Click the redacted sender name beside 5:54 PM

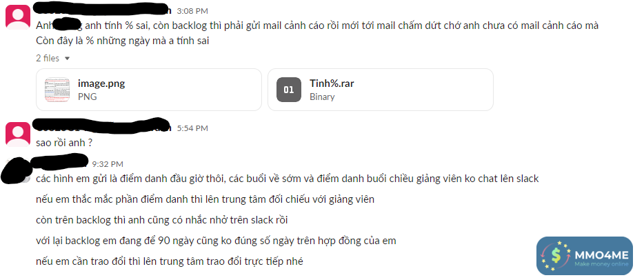click(103, 128)
